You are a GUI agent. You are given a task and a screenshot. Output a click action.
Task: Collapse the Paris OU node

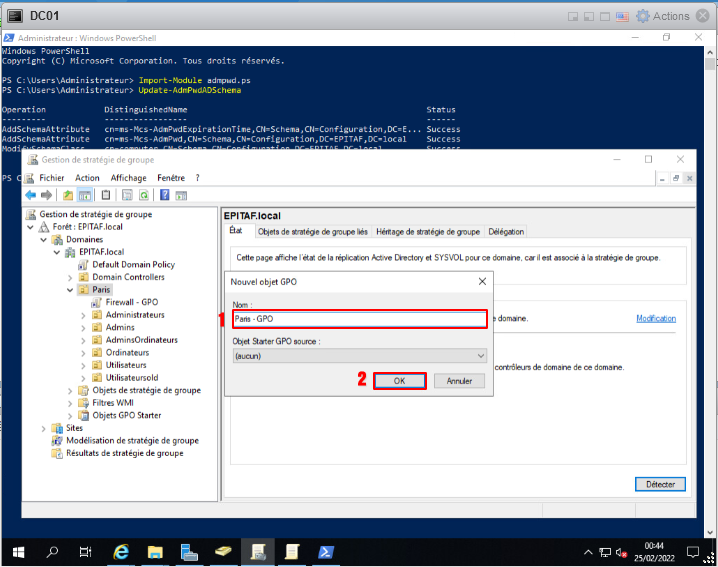tap(70, 290)
